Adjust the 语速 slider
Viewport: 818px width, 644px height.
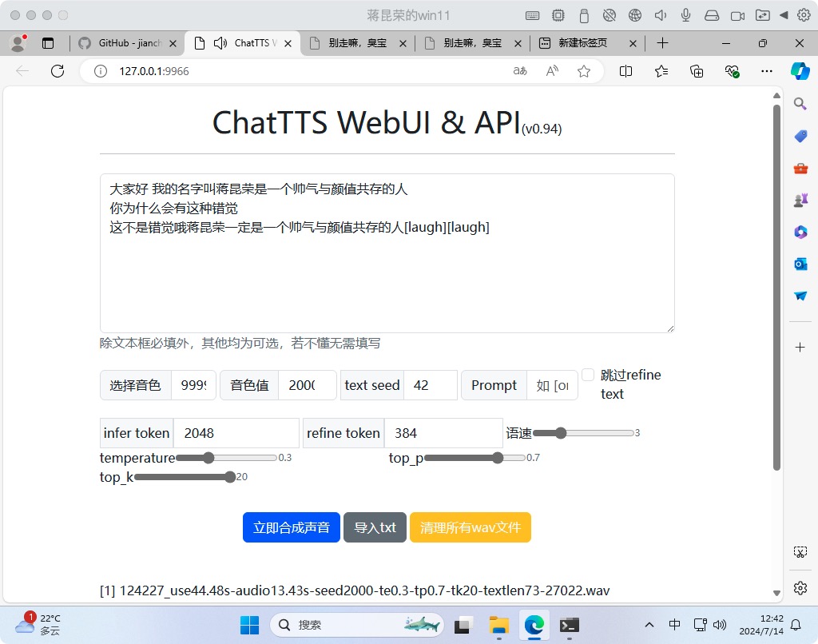pos(583,432)
